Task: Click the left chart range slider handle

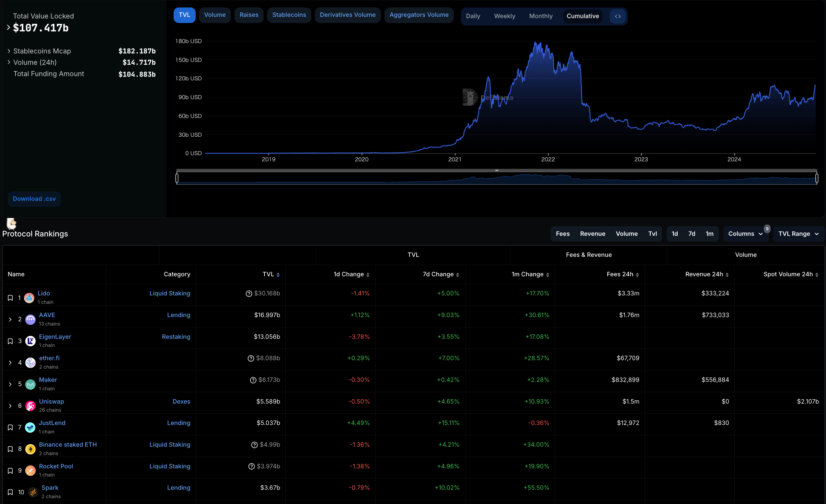Action: tap(177, 178)
